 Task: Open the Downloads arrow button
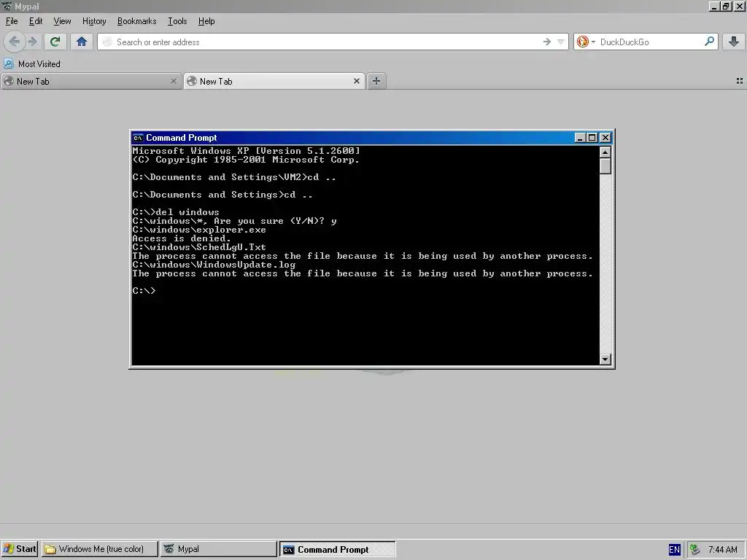click(x=734, y=42)
